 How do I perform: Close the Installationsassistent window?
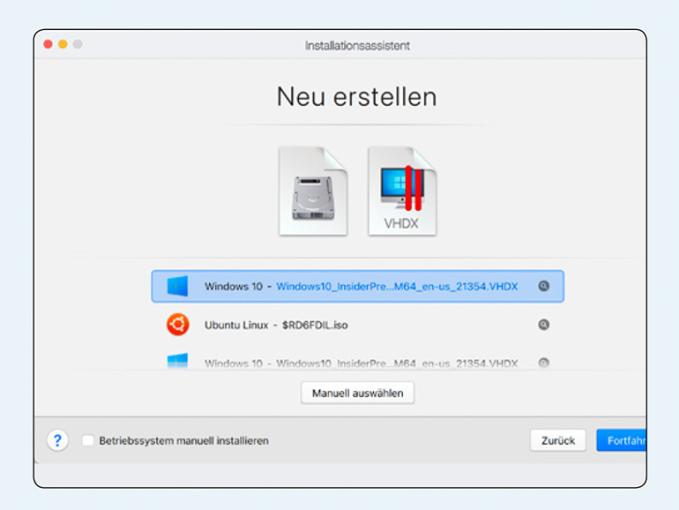pos(48,44)
